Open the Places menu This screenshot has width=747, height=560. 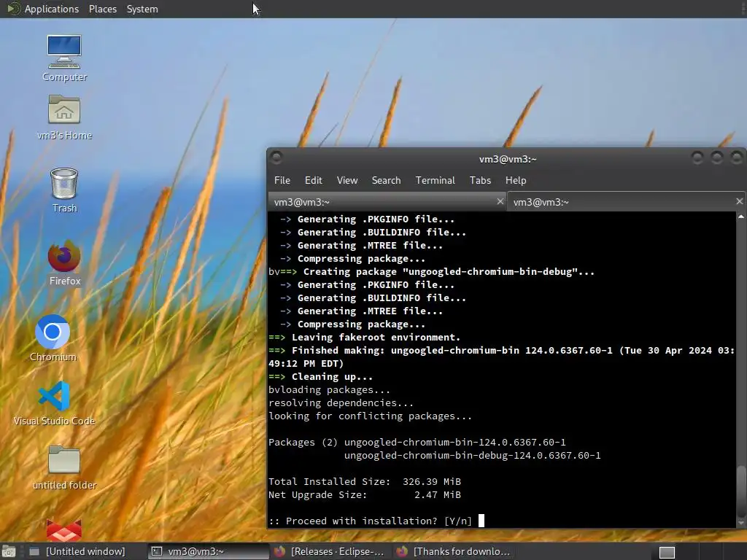pos(102,9)
